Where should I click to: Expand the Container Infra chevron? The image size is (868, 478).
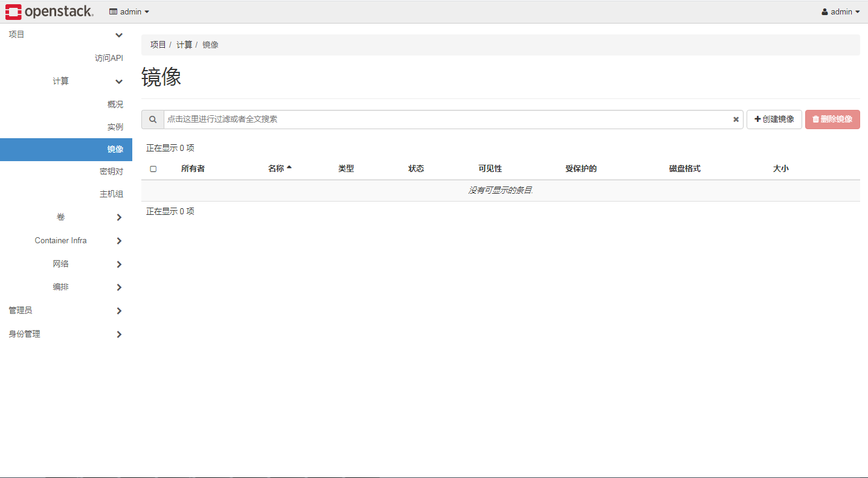click(119, 241)
